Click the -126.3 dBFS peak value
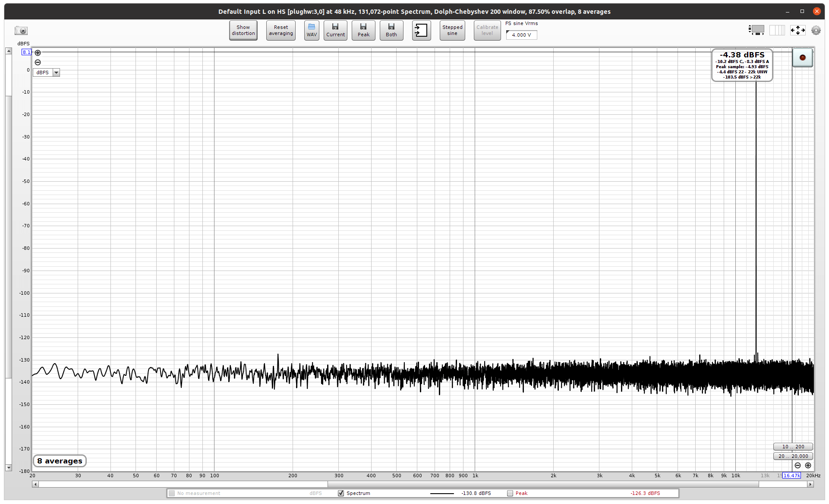 tap(645, 493)
